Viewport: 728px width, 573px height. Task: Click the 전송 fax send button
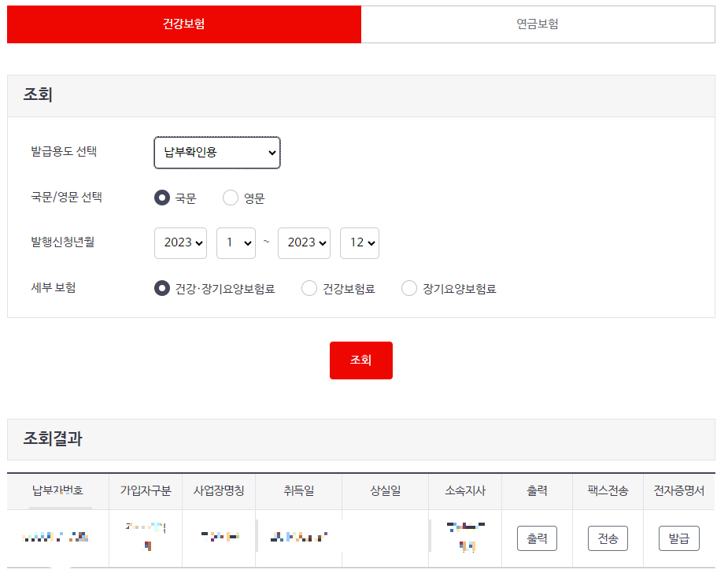pos(608,538)
